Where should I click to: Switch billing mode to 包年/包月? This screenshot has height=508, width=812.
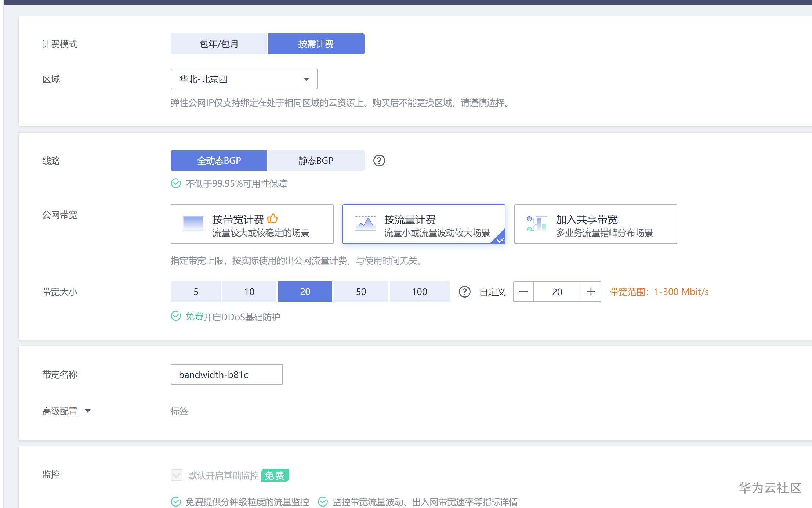pyautogui.click(x=219, y=44)
